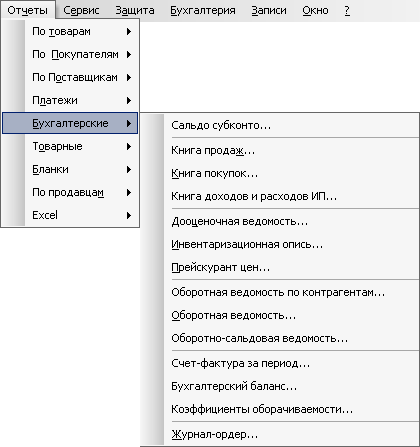This screenshot has width=420, height=447.
Task: Open the Записи menu
Action: click(269, 11)
